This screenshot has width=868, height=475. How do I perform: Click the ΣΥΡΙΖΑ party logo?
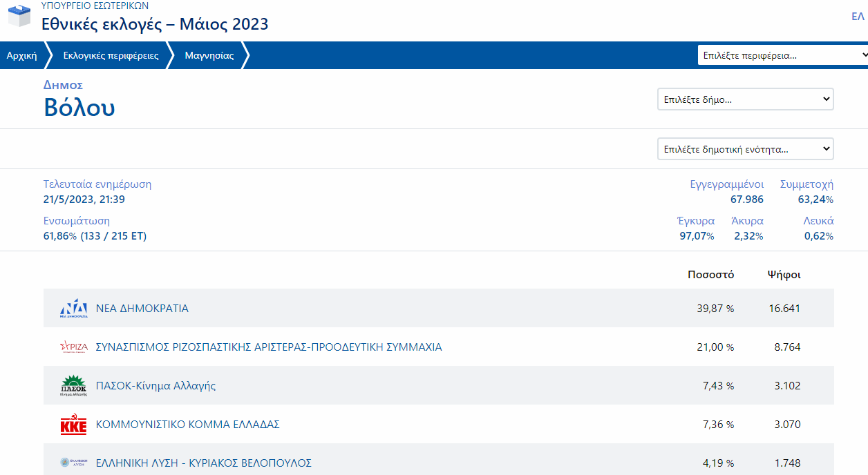73,347
